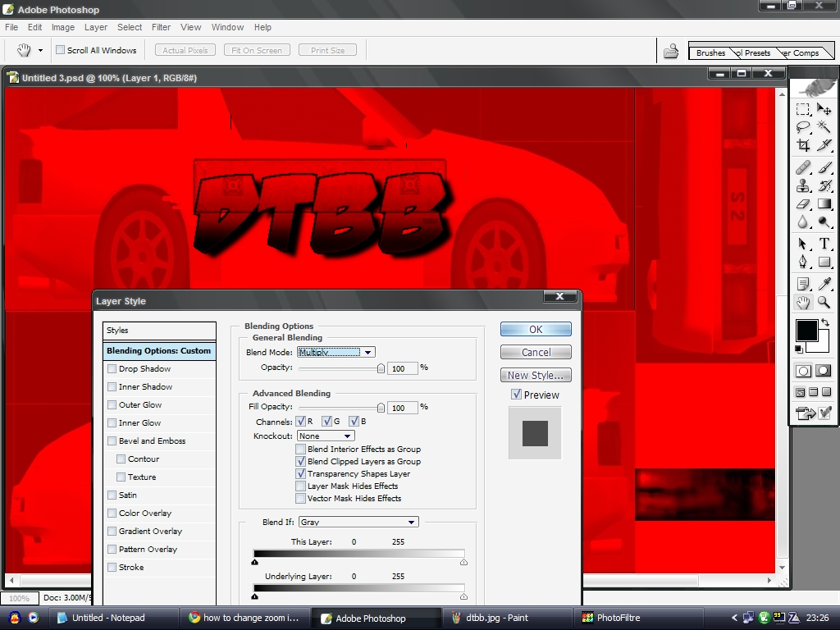840x630 pixels.
Task: Uncheck the Preview checkbox
Action: pyautogui.click(x=517, y=395)
